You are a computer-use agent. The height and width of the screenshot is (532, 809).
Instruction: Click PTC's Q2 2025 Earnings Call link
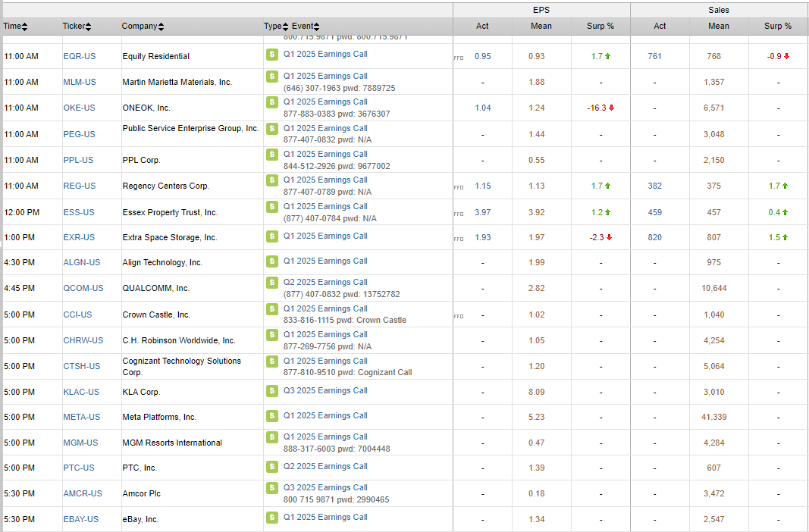[325, 466]
